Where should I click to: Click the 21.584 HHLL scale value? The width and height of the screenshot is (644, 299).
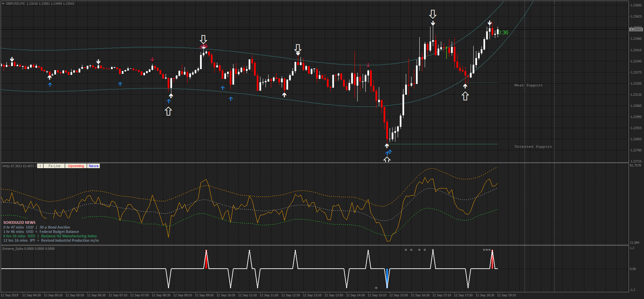(x=635, y=243)
